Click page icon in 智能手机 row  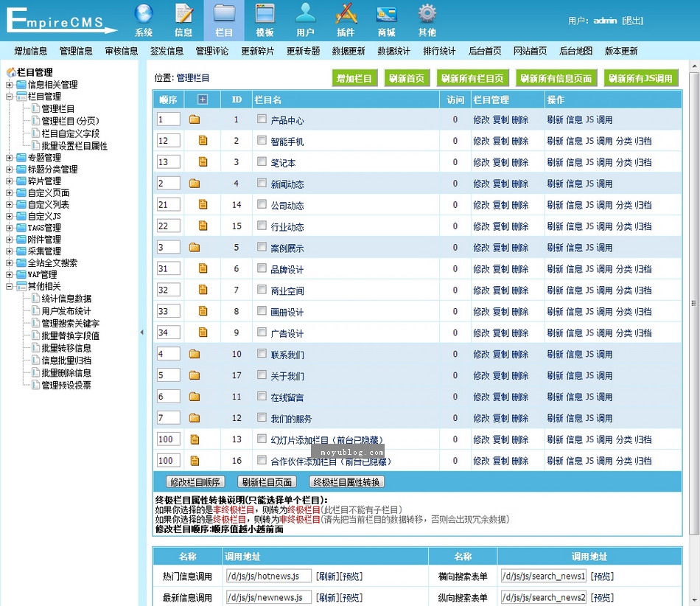(203, 141)
